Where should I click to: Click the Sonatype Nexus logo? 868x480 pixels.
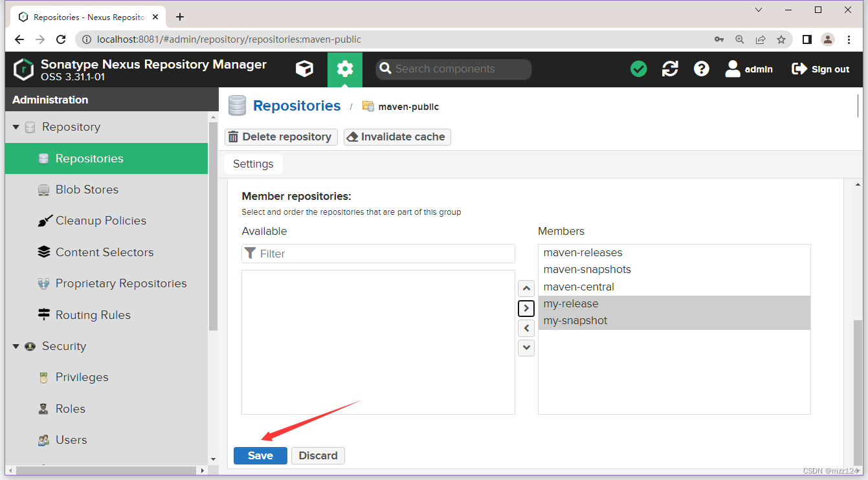tap(24, 69)
